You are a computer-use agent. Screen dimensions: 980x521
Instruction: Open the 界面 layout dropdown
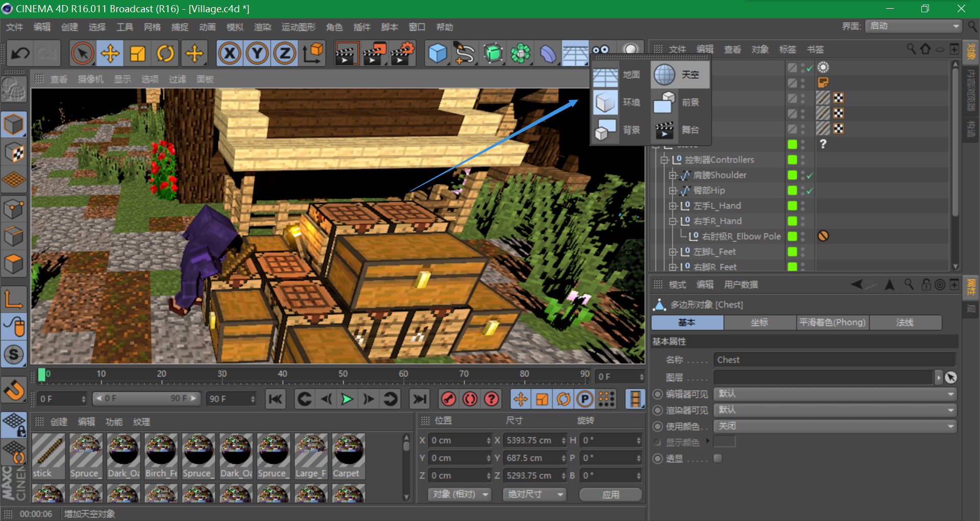(x=913, y=26)
